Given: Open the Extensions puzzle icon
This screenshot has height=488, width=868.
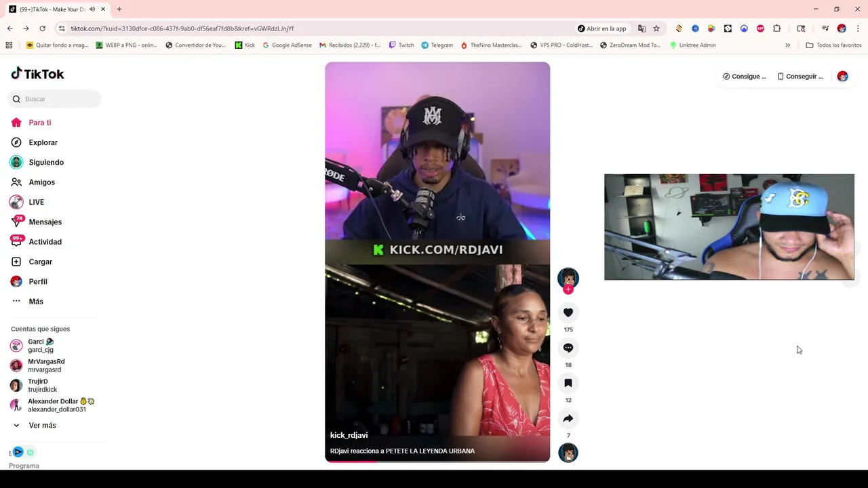Looking at the screenshot, I should tap(777, 28).
